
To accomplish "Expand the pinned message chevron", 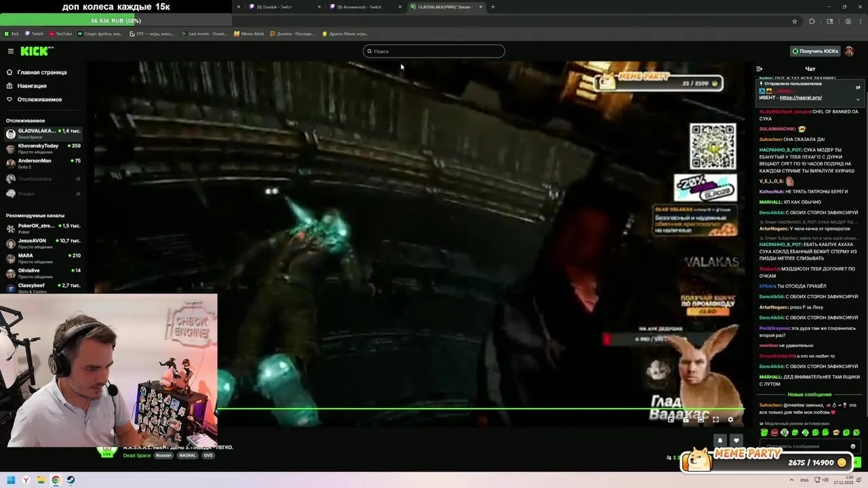I will click(858, 99).
